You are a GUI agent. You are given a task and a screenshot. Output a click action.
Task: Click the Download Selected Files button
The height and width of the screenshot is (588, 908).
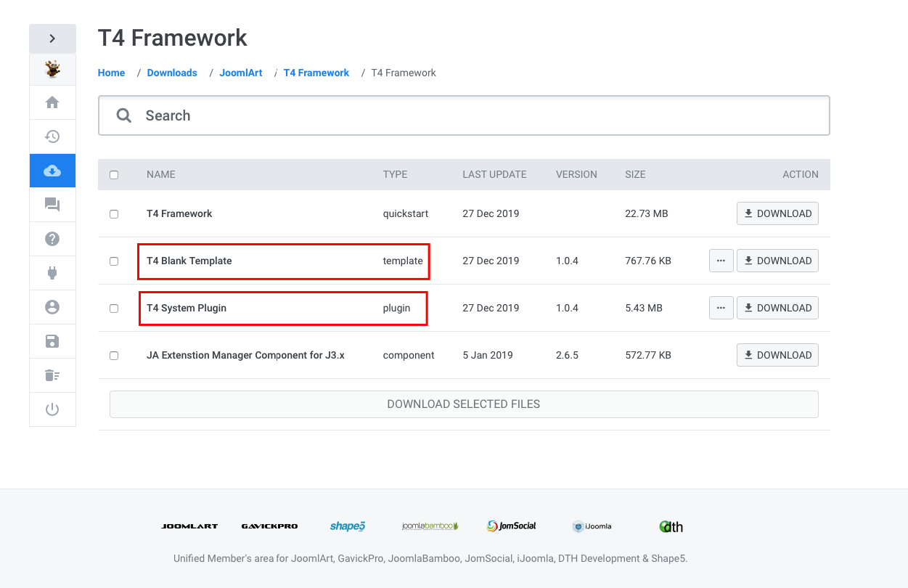pos(464,404)
